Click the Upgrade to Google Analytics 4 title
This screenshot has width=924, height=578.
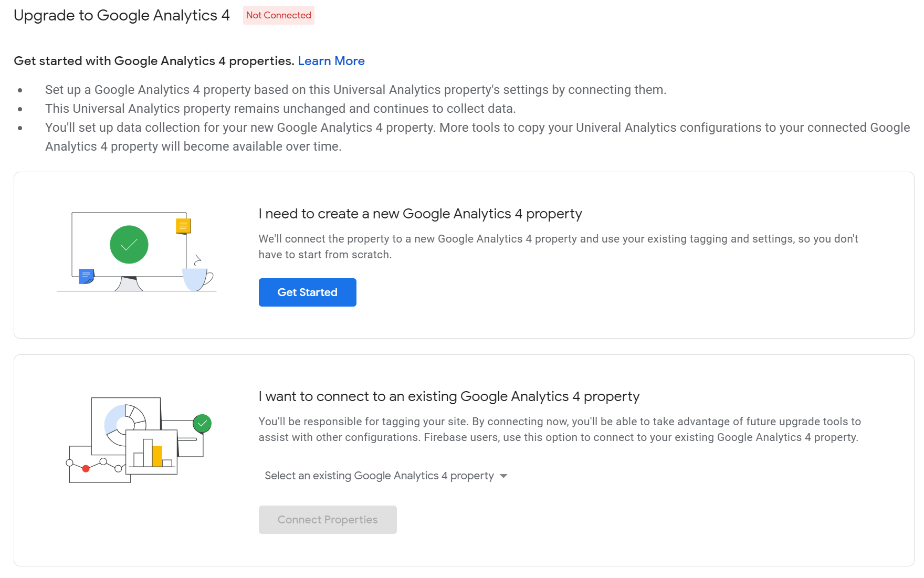pos(122,15)
